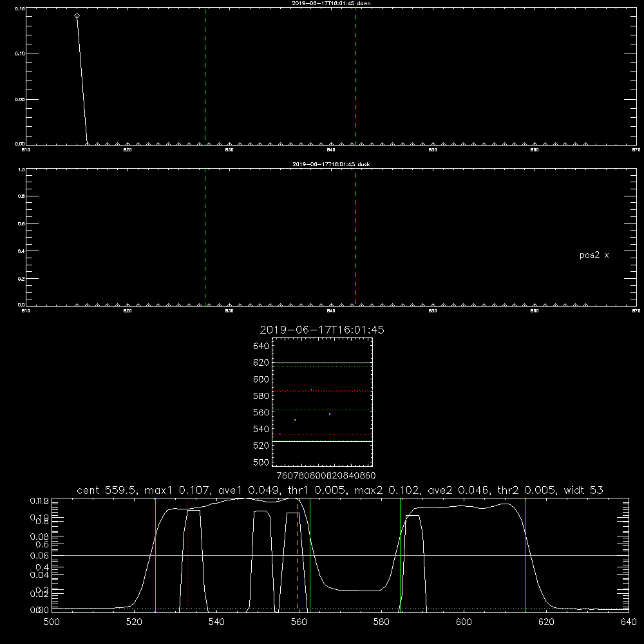The height and width of the screenshot is (644, 644).
Task: Click the 'thr1 0.005' value in stats header
Action: [317, 490]
